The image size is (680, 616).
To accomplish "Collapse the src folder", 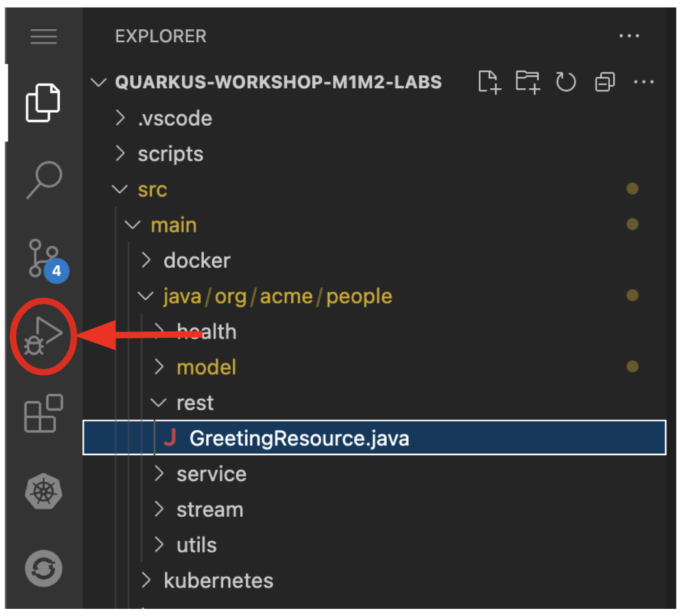I will [152, 190].
